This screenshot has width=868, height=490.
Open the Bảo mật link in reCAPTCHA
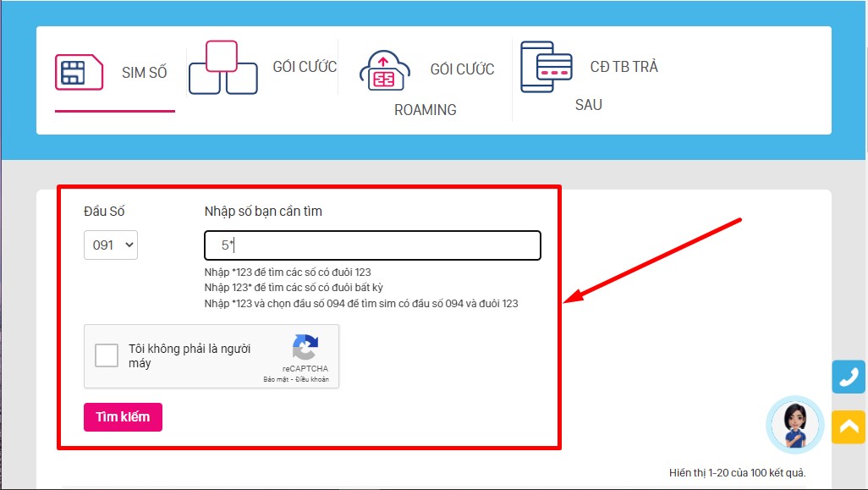pyautogui.click(x=276, y=380)
